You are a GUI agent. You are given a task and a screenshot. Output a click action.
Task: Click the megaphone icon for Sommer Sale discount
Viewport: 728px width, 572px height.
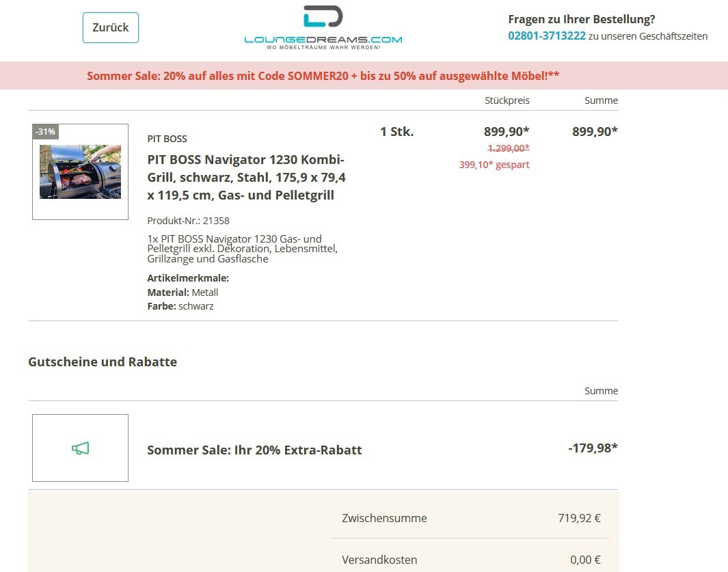point(81,448)
